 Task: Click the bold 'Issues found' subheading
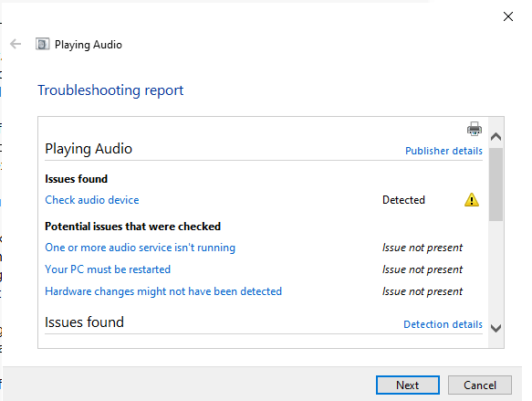pos(77,179)
